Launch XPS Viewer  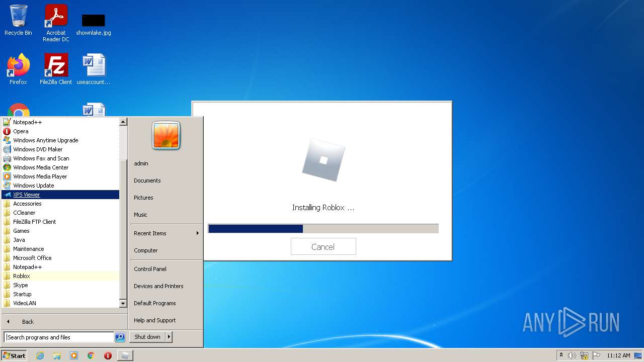(60, 195)
